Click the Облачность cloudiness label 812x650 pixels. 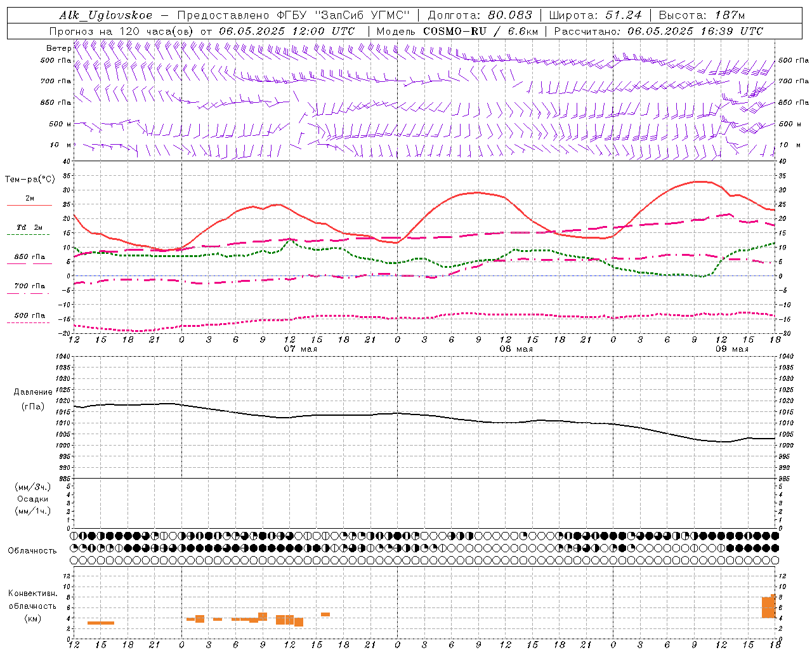click(x=32, y=551)
